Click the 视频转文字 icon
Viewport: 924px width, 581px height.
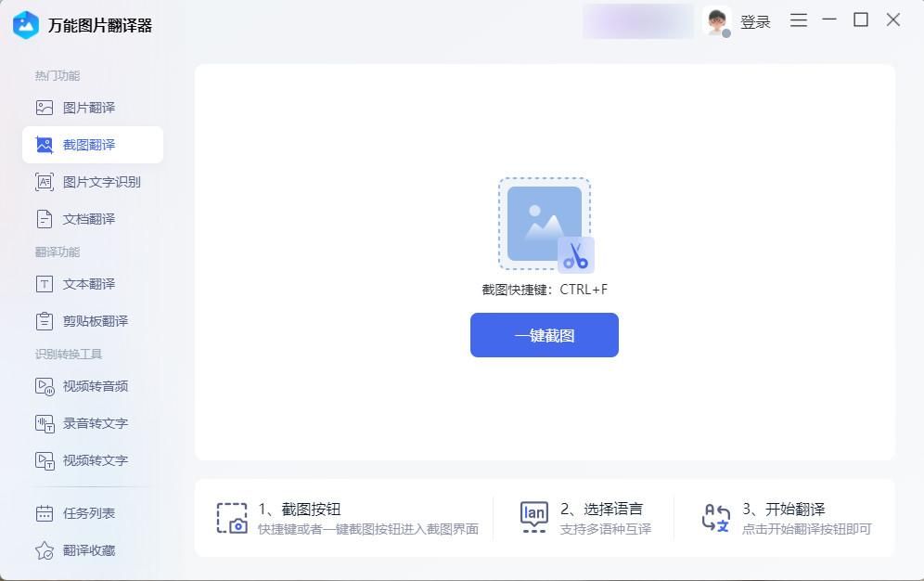pos(45,460)
